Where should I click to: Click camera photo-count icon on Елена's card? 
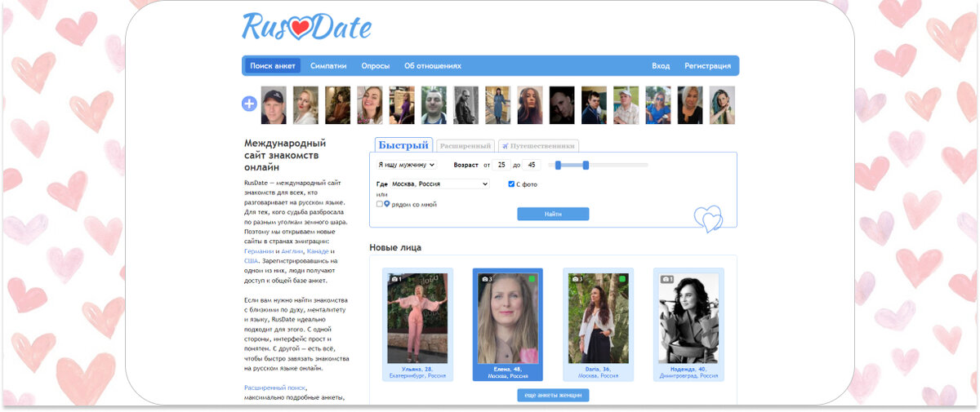486,279
